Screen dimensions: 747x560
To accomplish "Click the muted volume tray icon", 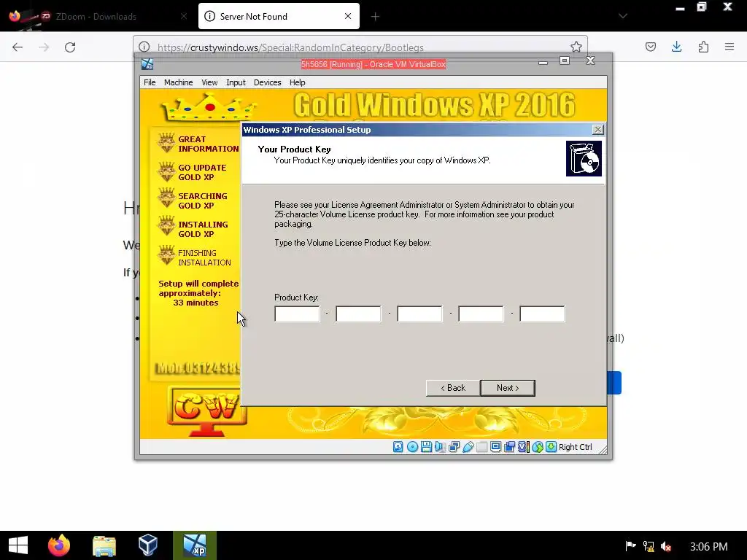I will point(666,546).
